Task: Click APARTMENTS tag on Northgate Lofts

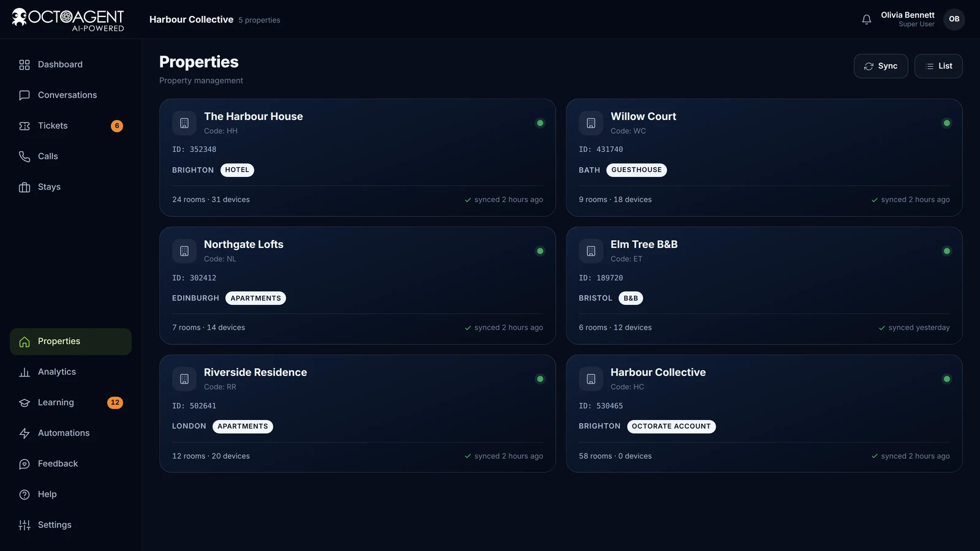Action: click(x=255, y=298)
